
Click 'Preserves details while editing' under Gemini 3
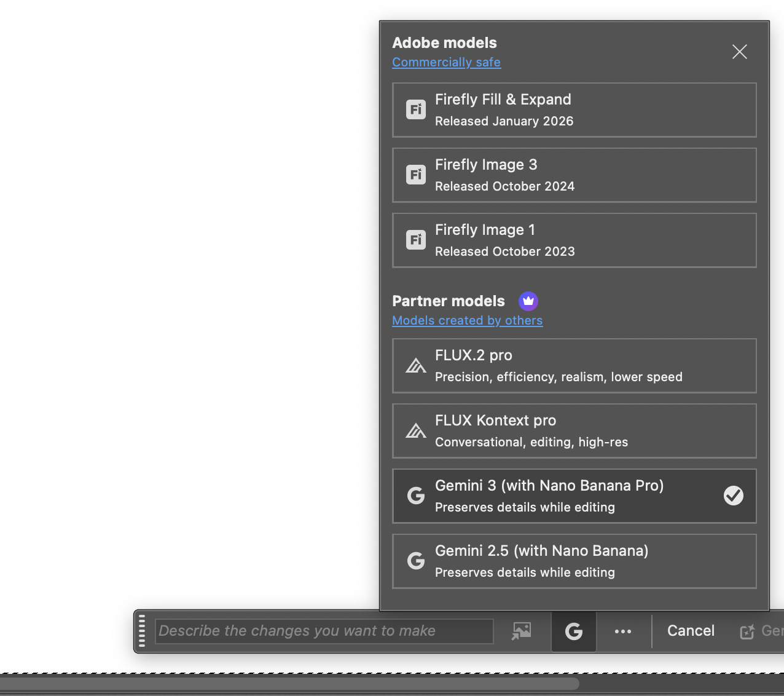(x=525, y=507)
